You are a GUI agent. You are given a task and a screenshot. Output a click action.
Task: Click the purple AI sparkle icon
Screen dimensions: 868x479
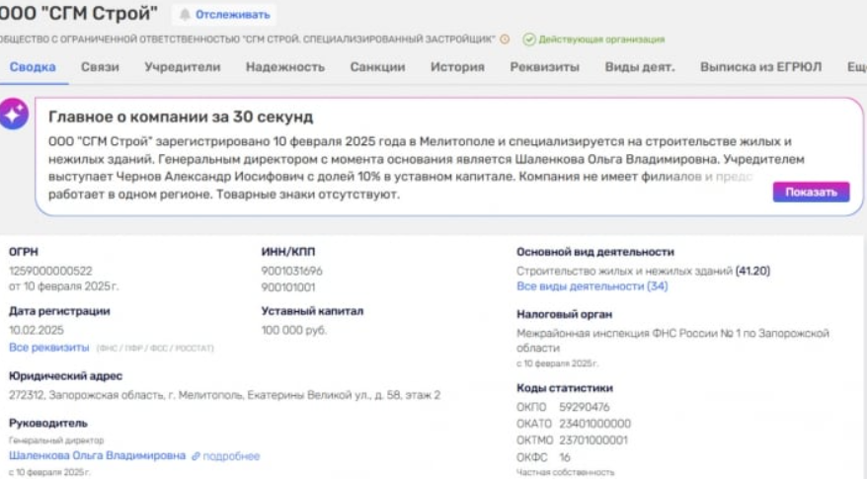point(14,115)
